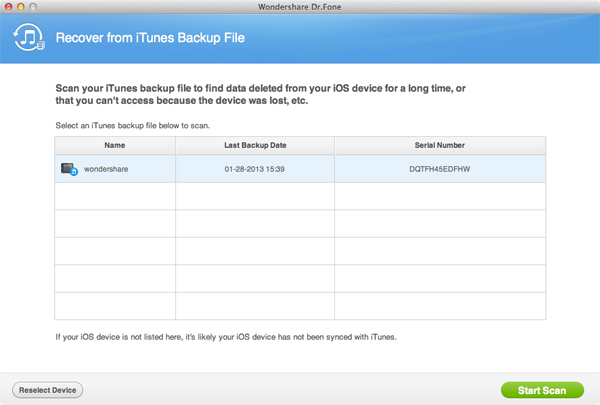The width and height of the screenshot is (600, 405).
Task: Click the device icon beside wondershare
Action: (x=69, y=169)
